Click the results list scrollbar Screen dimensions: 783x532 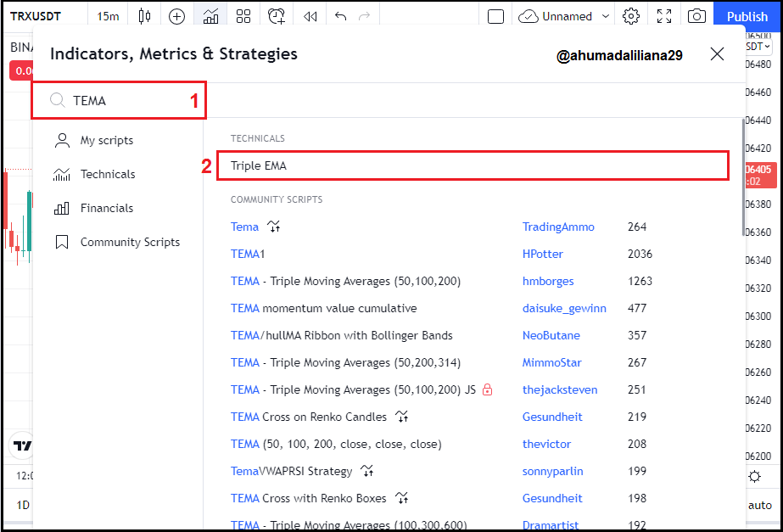[x=743, y=177]
